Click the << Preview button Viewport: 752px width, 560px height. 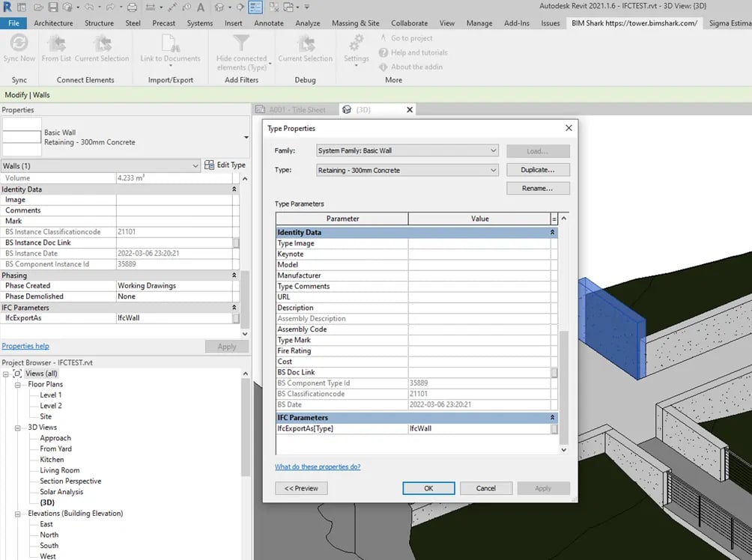click(x=301, y=488)
